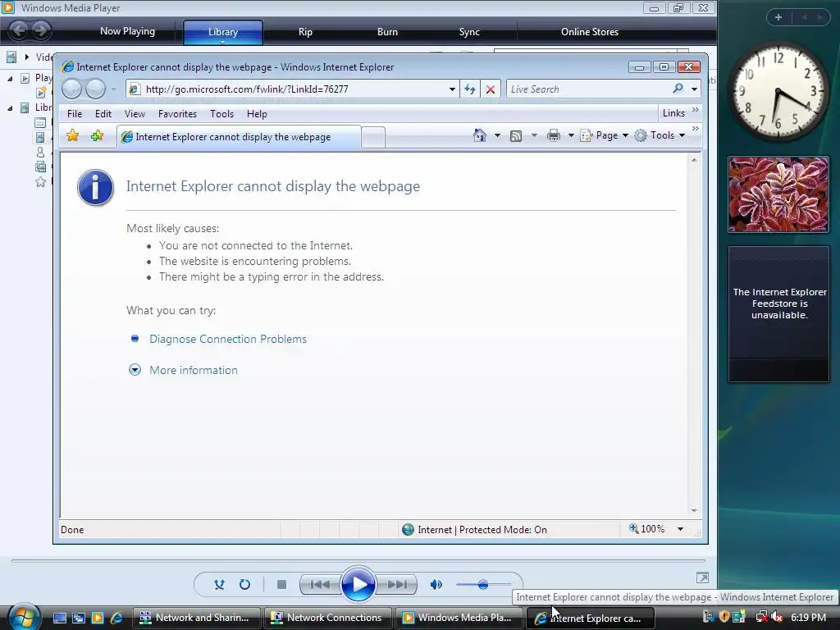Screen dimensions: 840x630
Task: Click the IE forward arrow button
Action: [95, 89]
